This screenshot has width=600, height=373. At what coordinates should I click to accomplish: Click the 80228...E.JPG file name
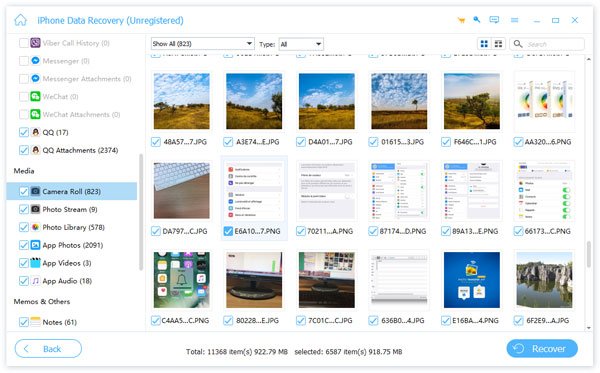coord(257,321)
